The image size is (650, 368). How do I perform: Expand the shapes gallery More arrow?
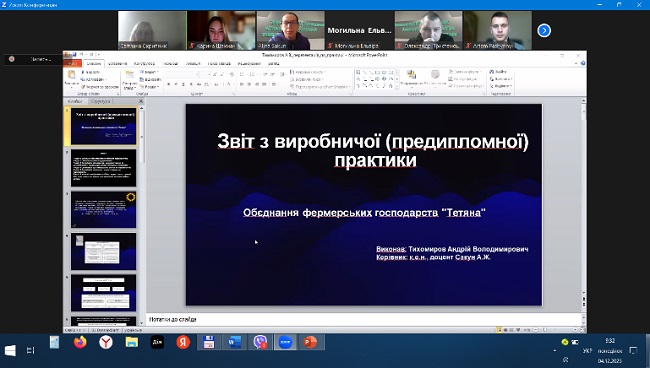click(x=397, y=86)
